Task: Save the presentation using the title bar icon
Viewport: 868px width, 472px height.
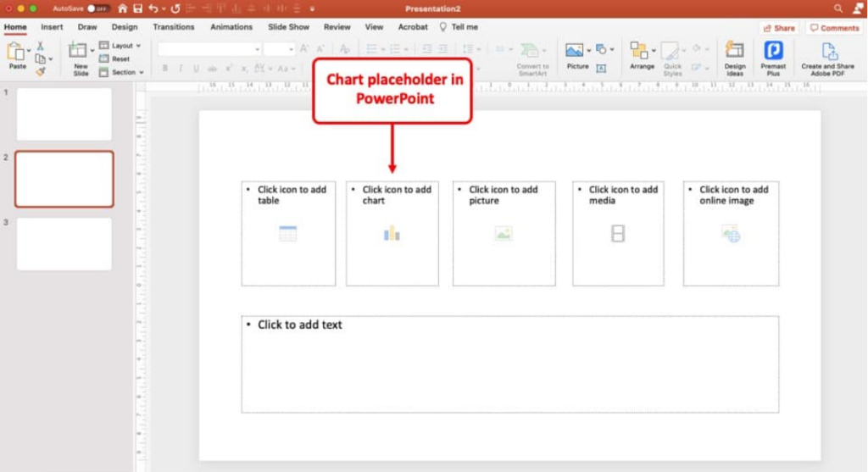Action: [137, 8]
